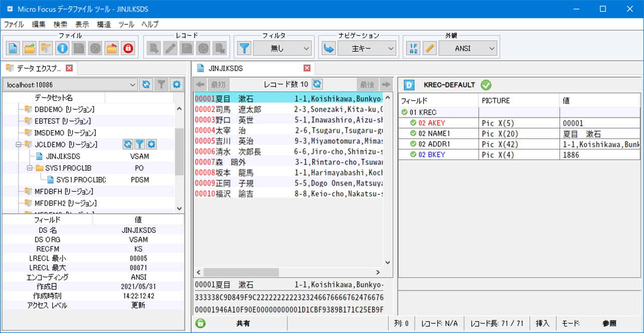Go to previous record with left arrow
This screenshot has width=644, height=333.
point(200,84)
